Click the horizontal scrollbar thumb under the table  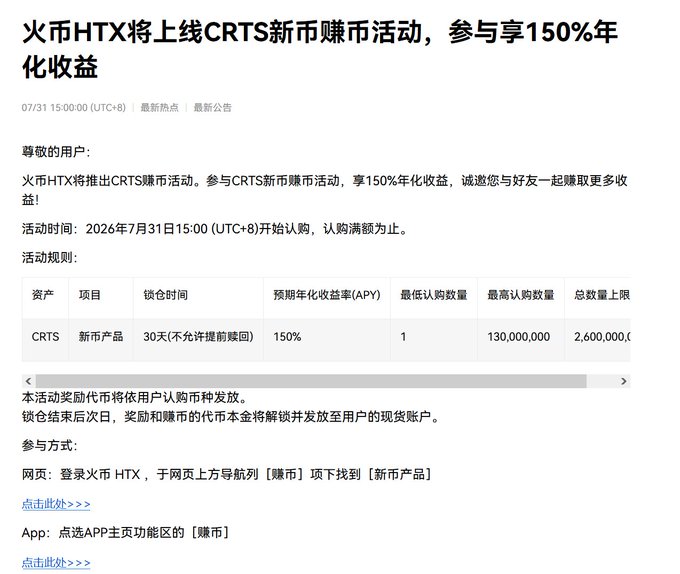(311, 381)
